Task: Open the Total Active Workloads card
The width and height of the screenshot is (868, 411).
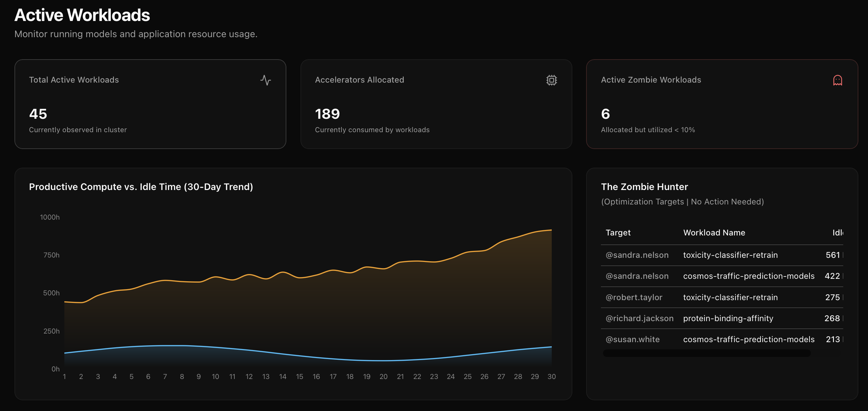Action: (150, 104)
